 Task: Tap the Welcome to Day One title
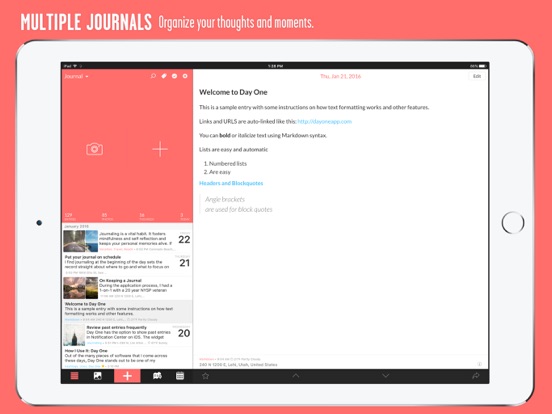(x=233, y=92)
